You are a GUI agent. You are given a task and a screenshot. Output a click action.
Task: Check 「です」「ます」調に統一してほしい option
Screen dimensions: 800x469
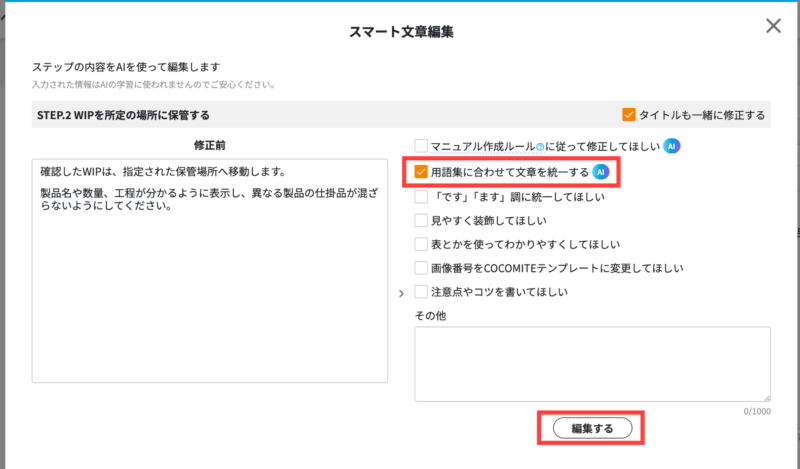[x=421, y=196]
